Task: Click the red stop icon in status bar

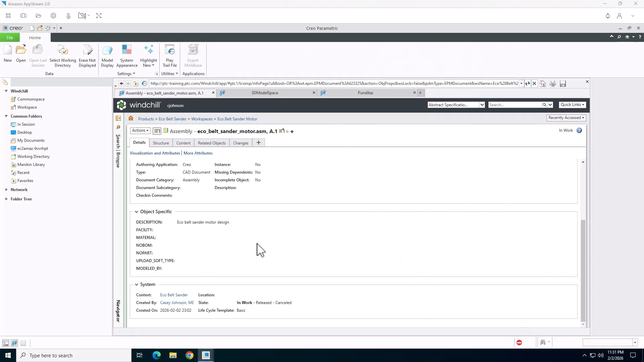Action: pos(519,343)
